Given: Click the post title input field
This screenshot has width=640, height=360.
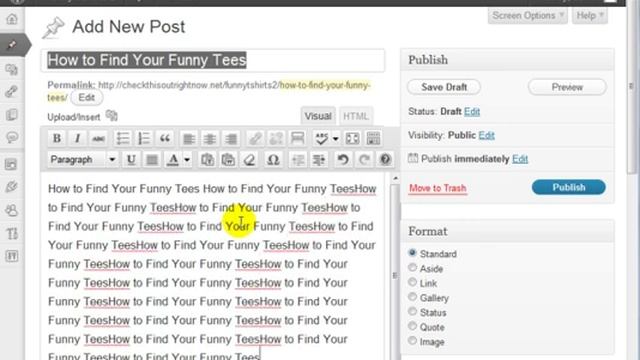Looking at the screenshot, I should point(213,60).
